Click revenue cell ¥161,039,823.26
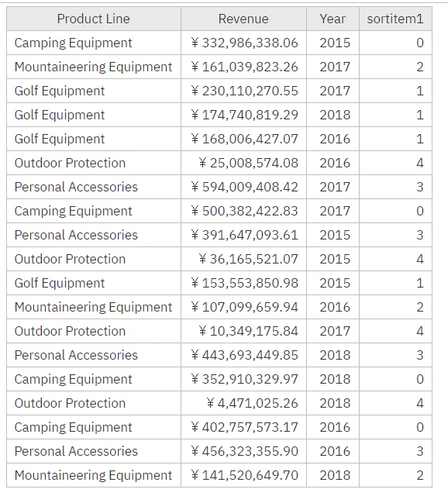 244,67
